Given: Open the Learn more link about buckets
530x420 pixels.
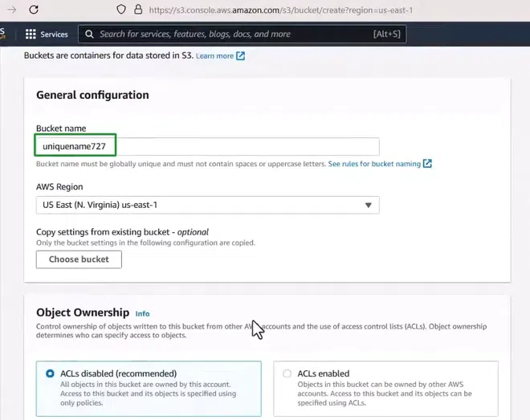Looking at the screenshot, I should click(214, 55).
